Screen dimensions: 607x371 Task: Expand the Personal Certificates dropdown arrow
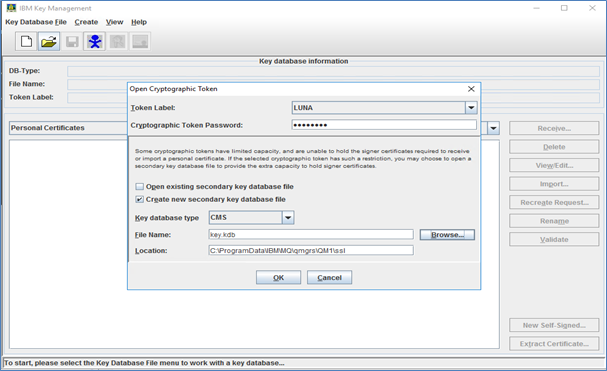(493, 128)
